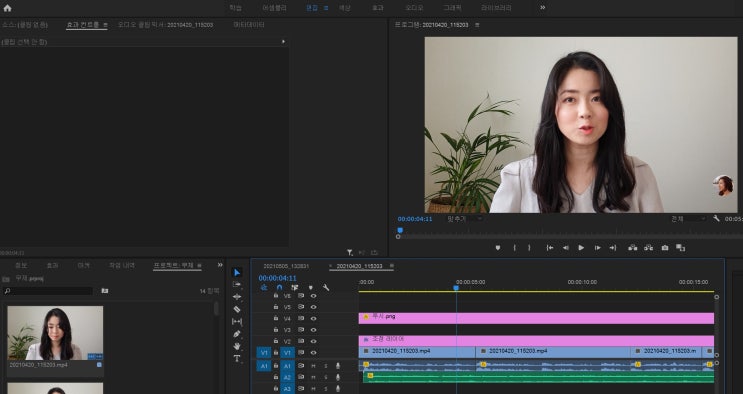
Task: Mark In point in Program monitor
Action: (x=514, y=247)
